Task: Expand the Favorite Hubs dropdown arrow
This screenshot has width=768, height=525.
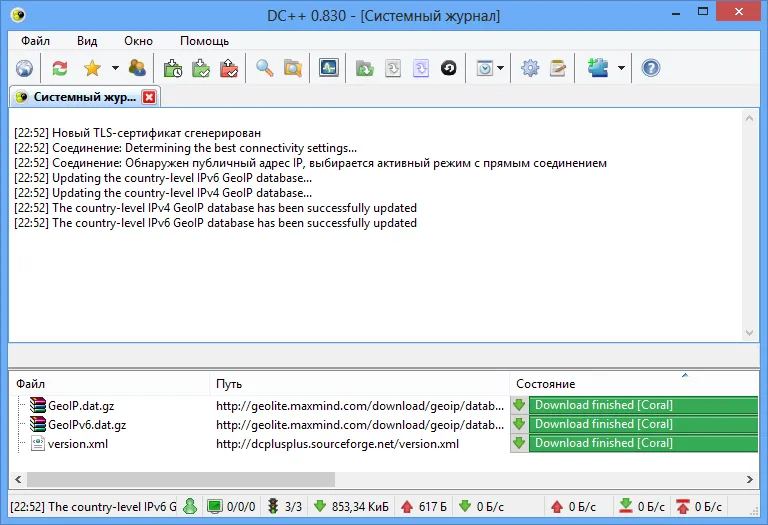Action: point(115,68)
